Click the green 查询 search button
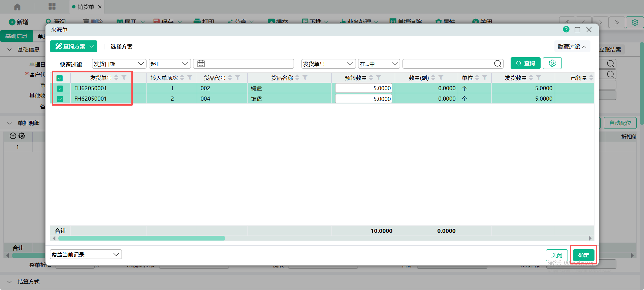The height and width of the screenshot is (290, 644). (x=525, y=63)
